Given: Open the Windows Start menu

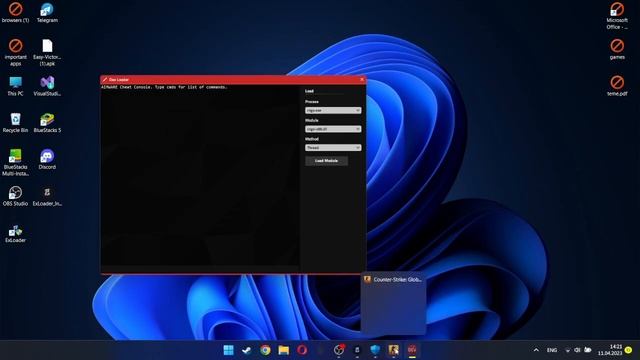Looking at the screenshot, I should [x=229, y=350].
